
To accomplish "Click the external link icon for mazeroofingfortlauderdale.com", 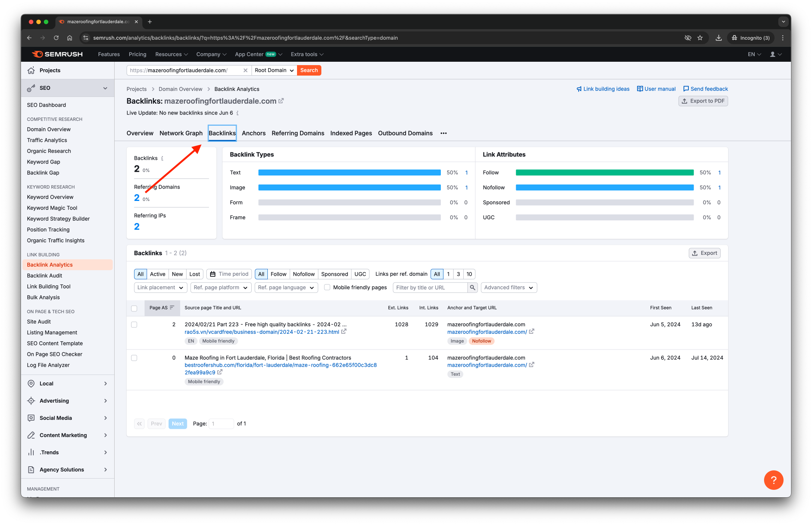I will (282, 101).
